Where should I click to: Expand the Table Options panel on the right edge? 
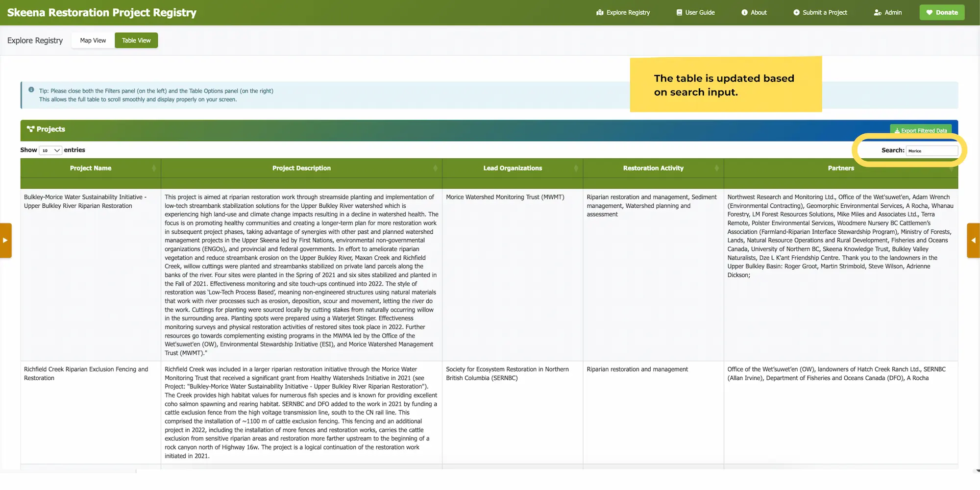[x=973, y=240]
